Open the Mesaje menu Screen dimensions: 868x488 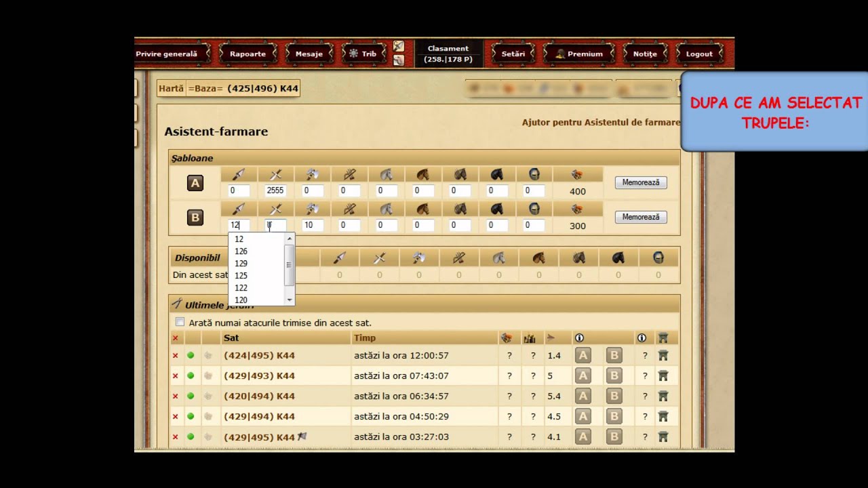click(x=309, y=54)
